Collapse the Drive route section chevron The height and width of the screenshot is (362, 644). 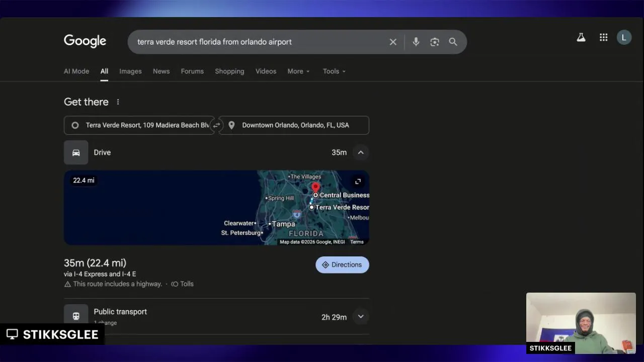click(361, 152)
